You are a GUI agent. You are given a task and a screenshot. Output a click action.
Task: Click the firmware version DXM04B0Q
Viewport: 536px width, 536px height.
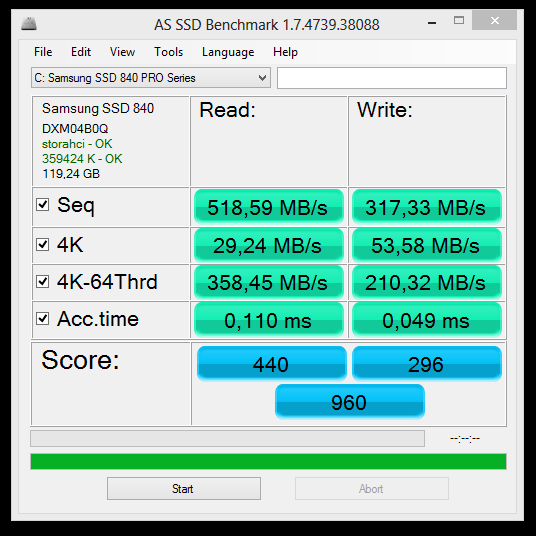[75, 129]
